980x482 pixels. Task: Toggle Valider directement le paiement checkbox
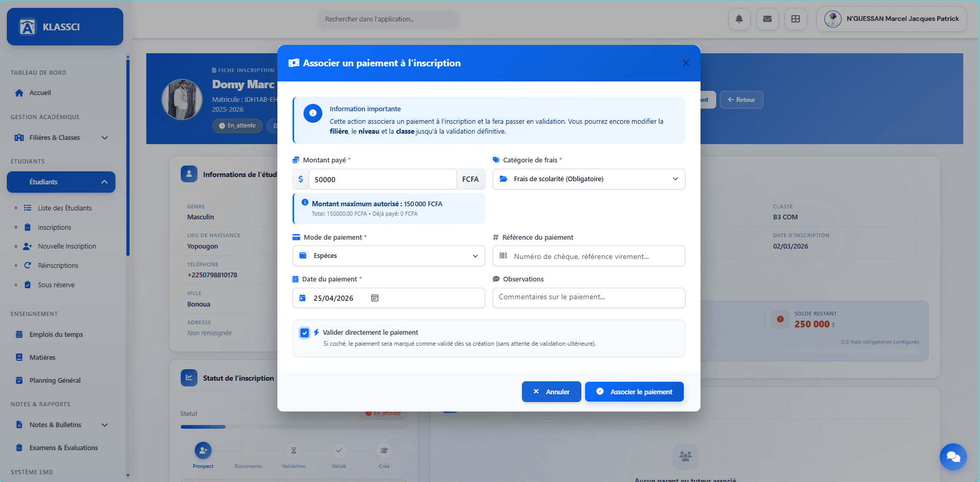(305, 333)
